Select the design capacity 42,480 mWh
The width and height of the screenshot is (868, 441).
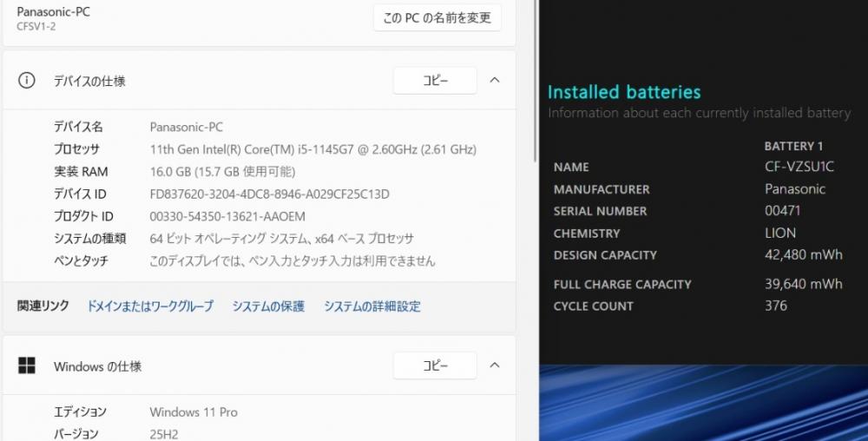coord(804,255)
